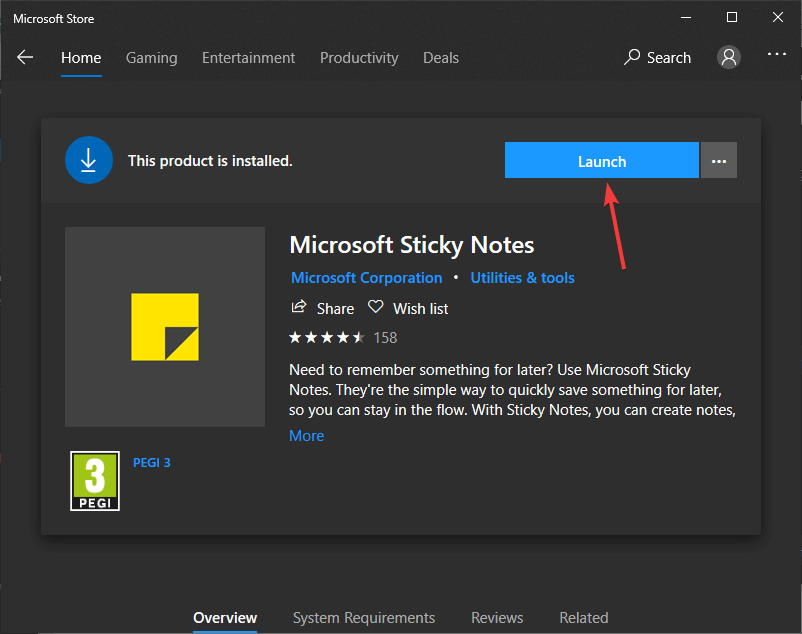The width and height of the screenshot is (802, 634).
Task: Close the Microsoft Store window
Action: [778, 17]
